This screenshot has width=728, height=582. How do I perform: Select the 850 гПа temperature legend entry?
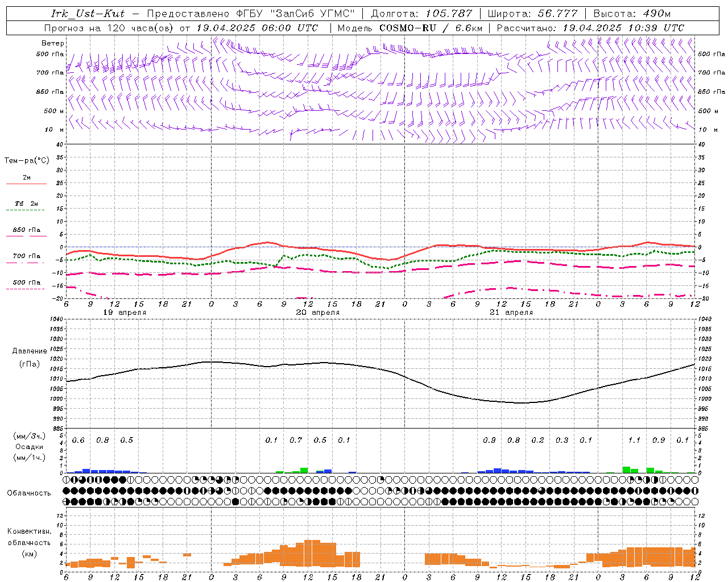click(x=27, y=230)
